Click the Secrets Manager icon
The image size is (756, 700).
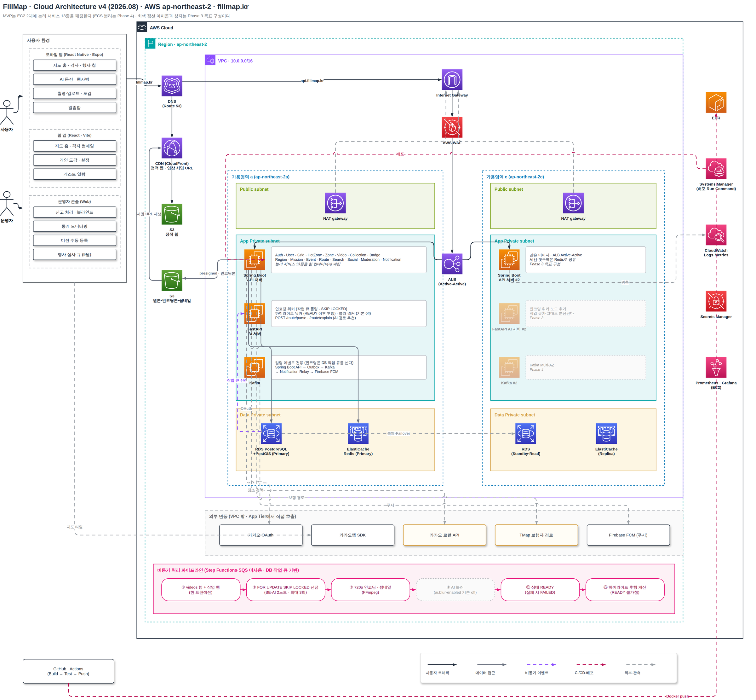[x=716, y=301]
